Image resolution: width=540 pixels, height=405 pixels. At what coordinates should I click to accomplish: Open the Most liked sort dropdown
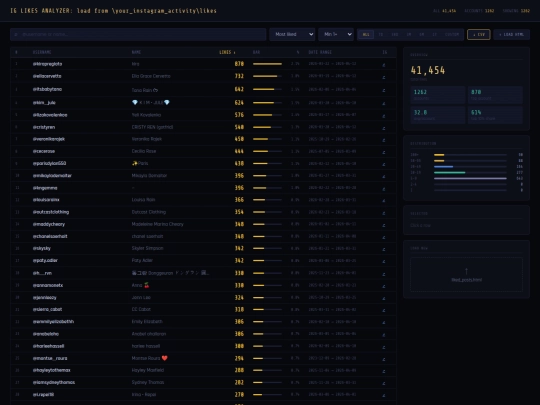click(x=292, y=34)
